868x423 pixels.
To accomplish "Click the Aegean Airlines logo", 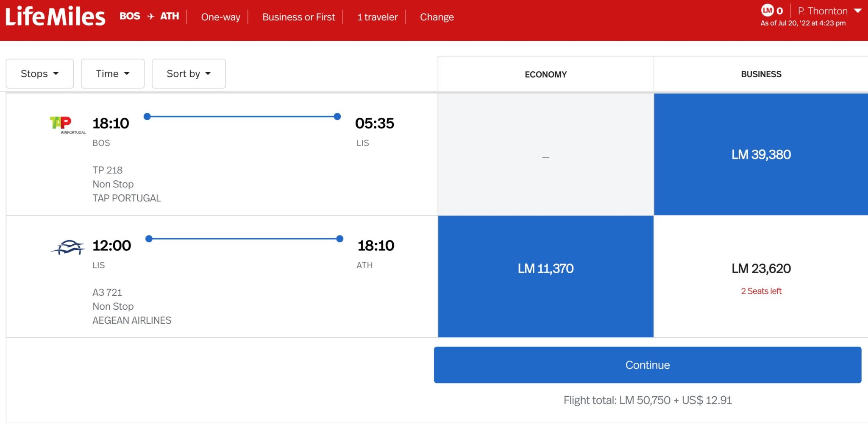I will pos(68,247).
